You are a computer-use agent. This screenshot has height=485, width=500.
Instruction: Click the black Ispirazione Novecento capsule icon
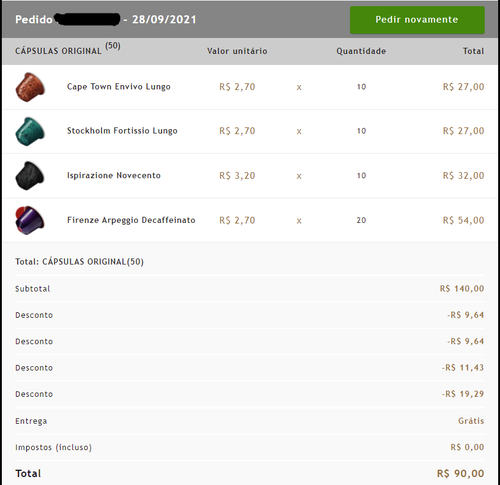click(x=30, y=176)
